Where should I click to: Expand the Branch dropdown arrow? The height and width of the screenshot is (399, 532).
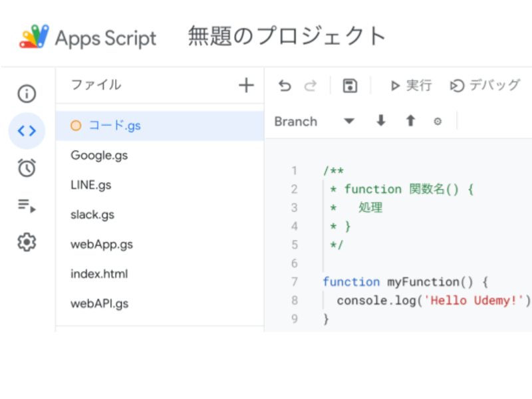tap(349, 122)
